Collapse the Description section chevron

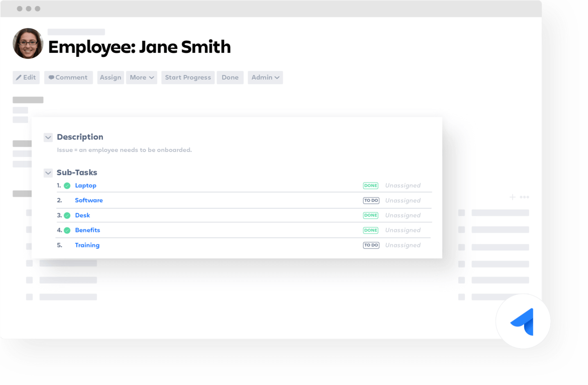point(48,137)
